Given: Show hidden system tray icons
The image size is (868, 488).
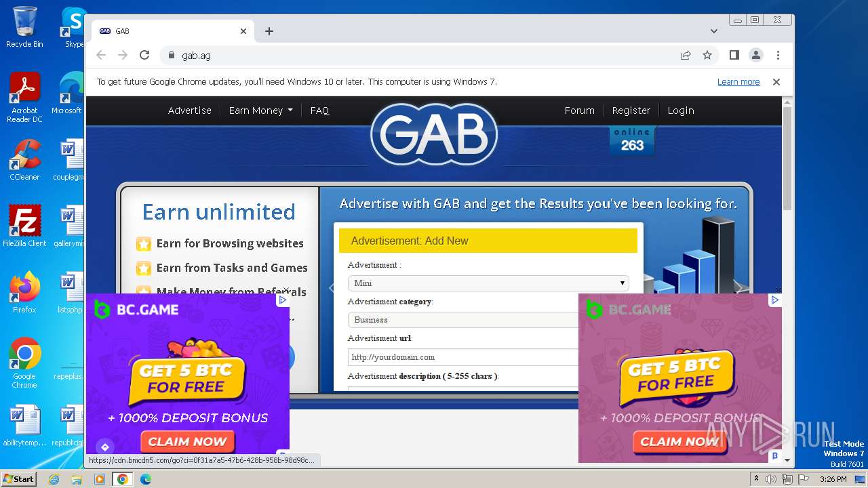Looking at the screenshot, I should pyautogui.click(x=756, y=479).
